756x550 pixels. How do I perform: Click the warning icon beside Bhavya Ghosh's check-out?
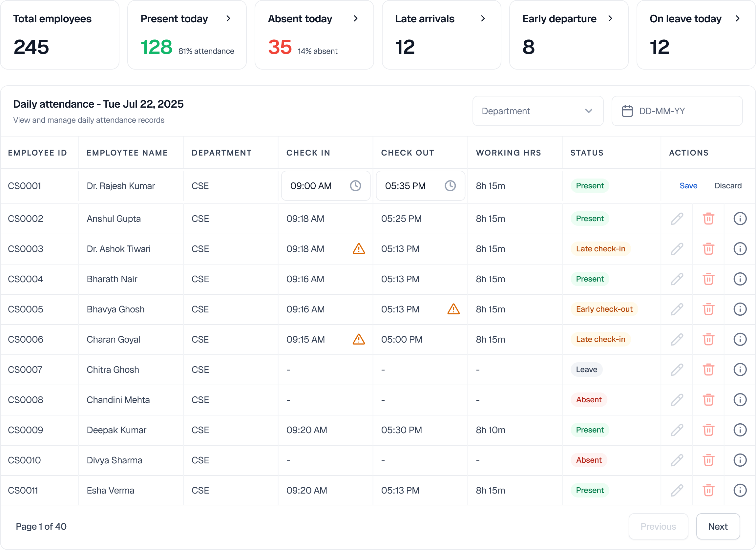(x=453, y=309)
